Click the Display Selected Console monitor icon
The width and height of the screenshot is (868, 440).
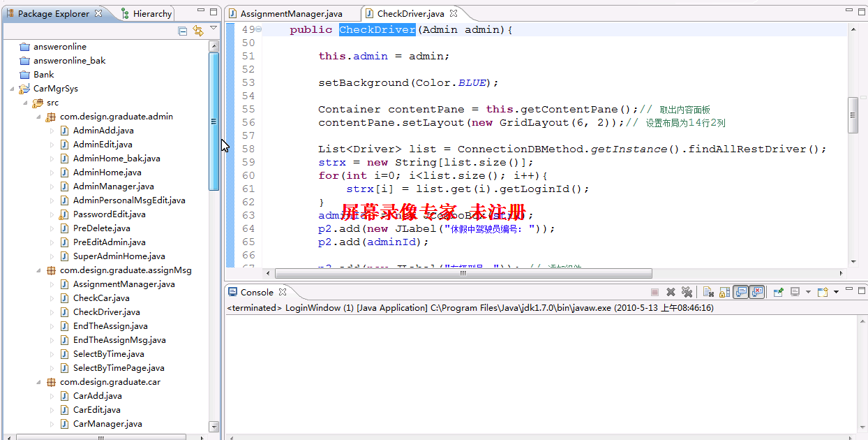pyautogui.click(x=795, y=292)
